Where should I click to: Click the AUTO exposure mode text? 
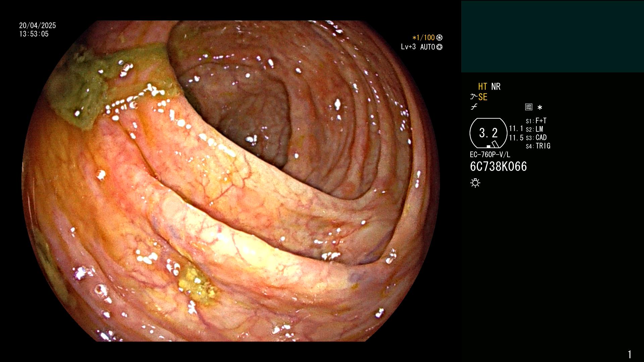tap(428, 47)
